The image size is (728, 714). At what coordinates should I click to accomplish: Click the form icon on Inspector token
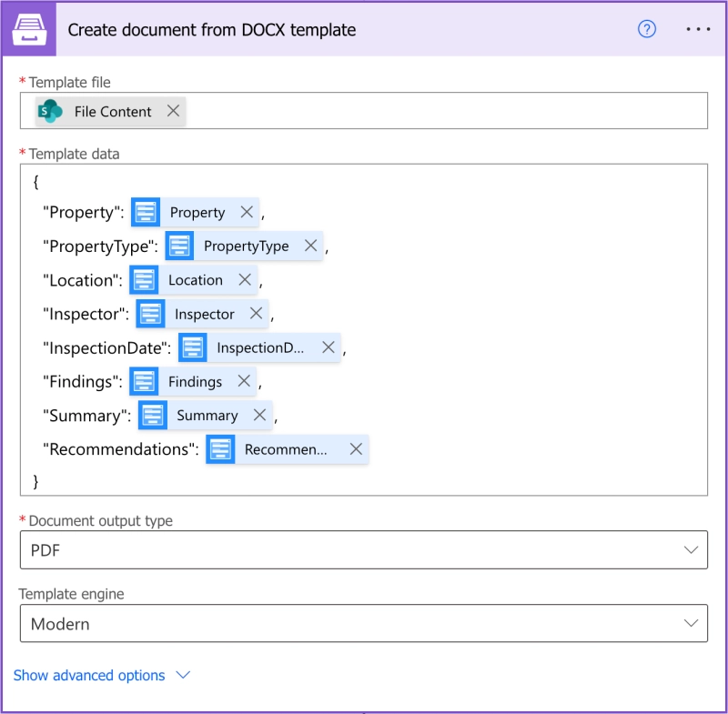150,314
